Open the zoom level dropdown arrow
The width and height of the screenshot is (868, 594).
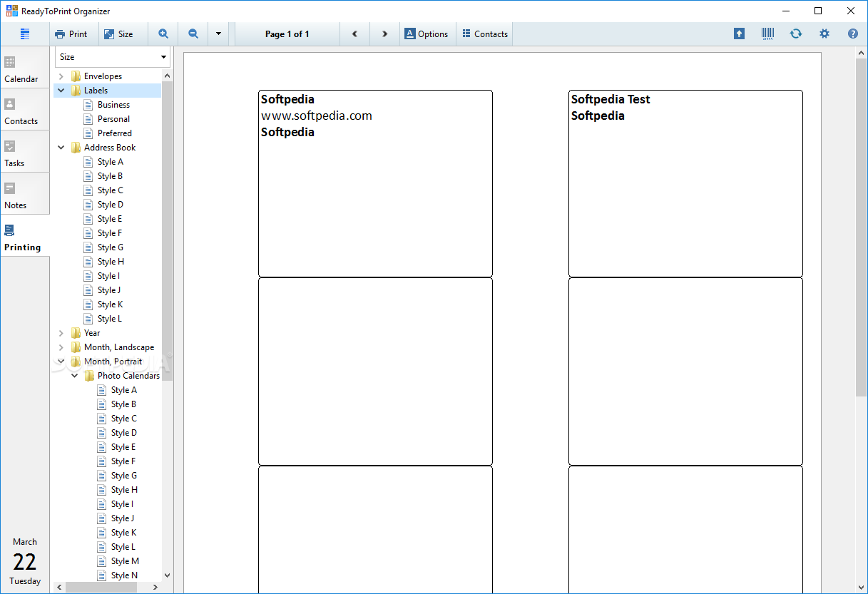[x=218, y=34]
